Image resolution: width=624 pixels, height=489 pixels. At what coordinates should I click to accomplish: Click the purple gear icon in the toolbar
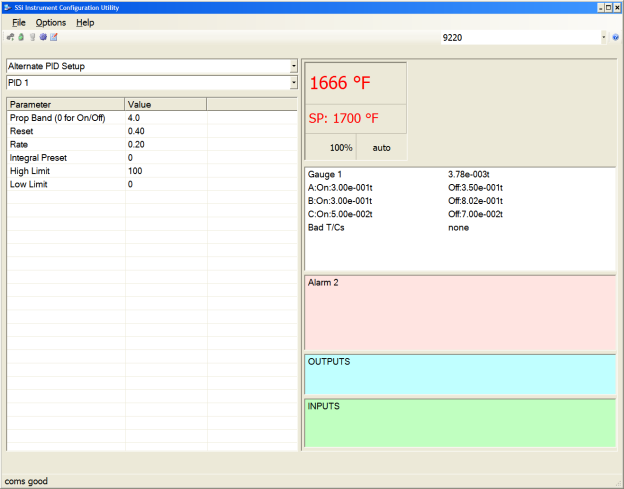[x=43, y=37]
